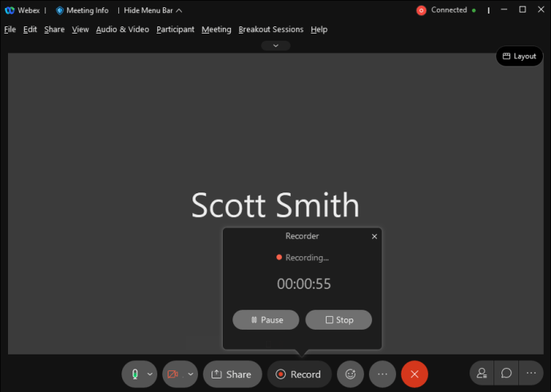Click the green connection status dot
This screenshot has height=392, width=551.
[x=474, y=10]
